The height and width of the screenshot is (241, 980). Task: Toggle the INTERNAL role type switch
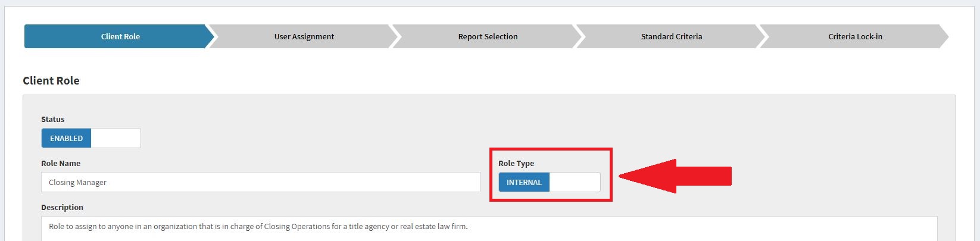524,182
